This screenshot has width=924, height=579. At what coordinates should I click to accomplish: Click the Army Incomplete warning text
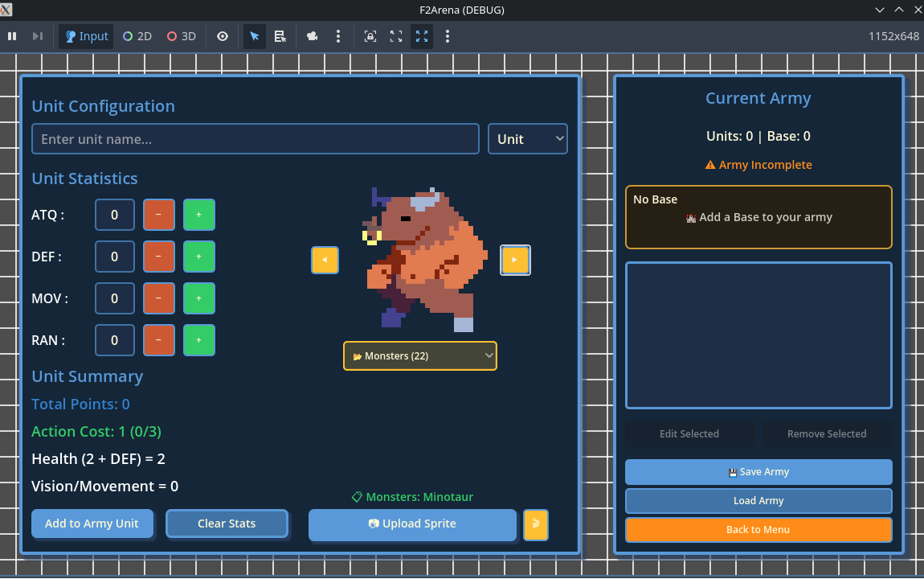(x=758, y=165)
